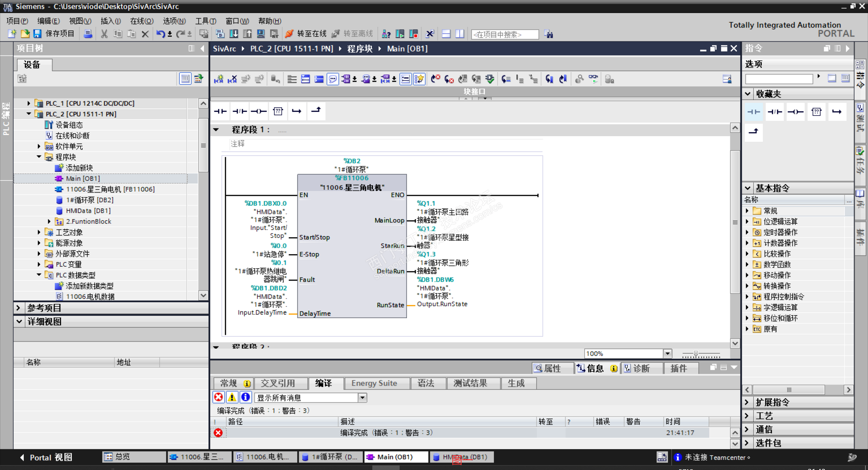Expand the timer operations folder

point(747,232)
